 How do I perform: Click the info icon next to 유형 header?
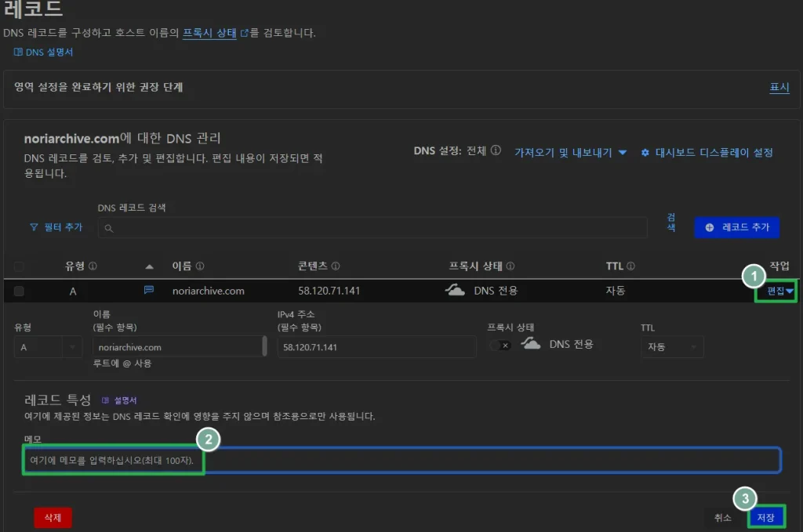[x=93, y=266]
